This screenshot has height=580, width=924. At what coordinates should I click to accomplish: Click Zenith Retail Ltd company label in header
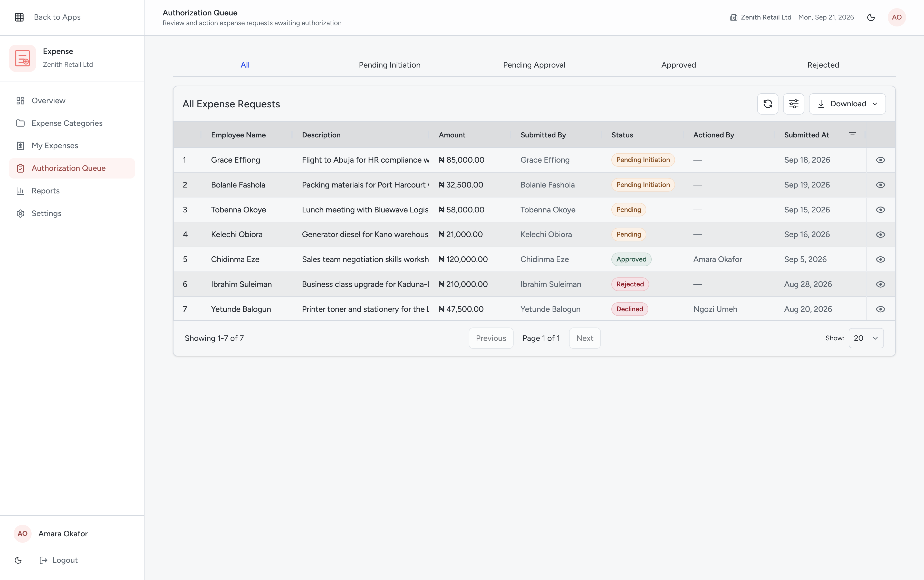pos(760,17)
